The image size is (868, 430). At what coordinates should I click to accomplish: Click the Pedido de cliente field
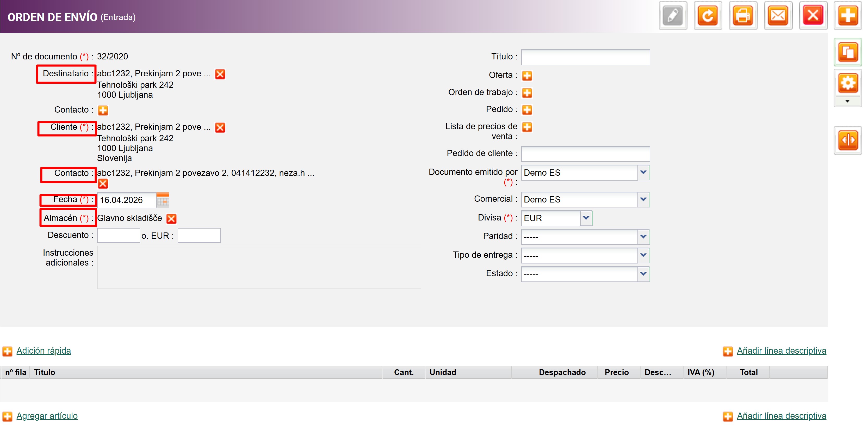(585, 154)
